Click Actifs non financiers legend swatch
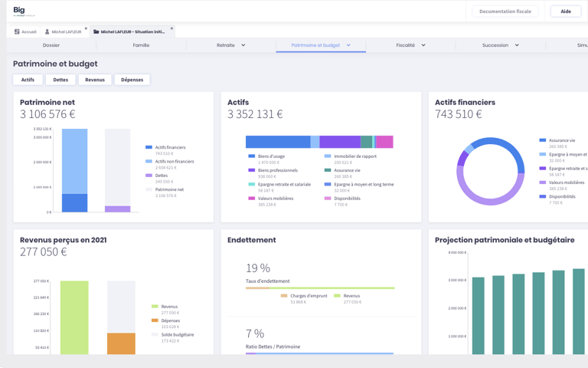 [149, 161]
